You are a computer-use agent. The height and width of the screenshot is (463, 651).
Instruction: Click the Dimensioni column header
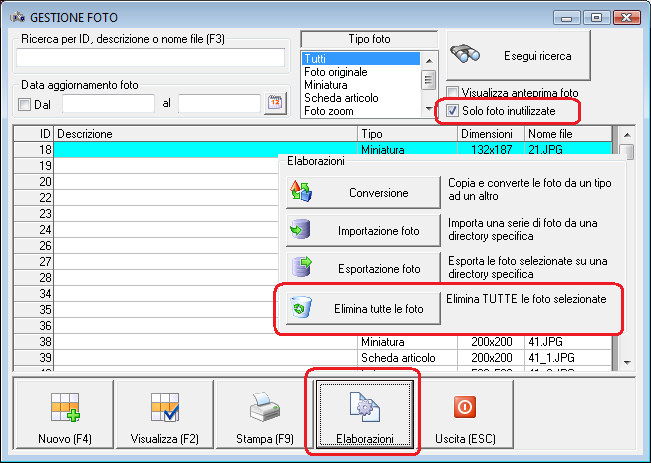coord(491,134)
